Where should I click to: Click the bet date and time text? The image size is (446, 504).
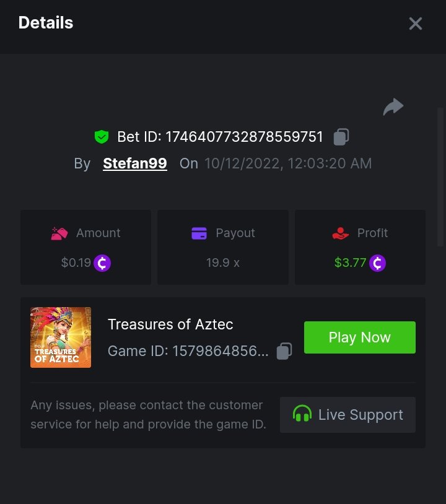point(288,163)
